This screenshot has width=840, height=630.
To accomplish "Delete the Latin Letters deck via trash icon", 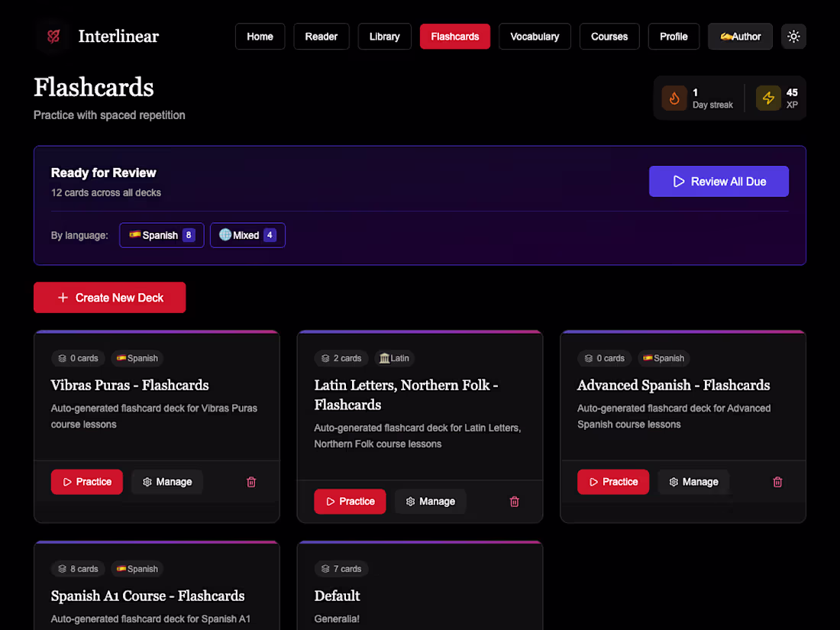I will pos(514,502).
